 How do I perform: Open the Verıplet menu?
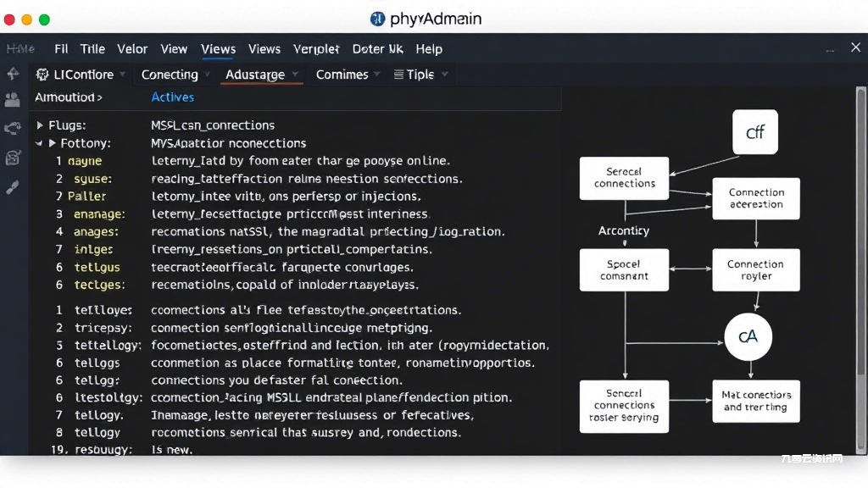tap(316, 49)
